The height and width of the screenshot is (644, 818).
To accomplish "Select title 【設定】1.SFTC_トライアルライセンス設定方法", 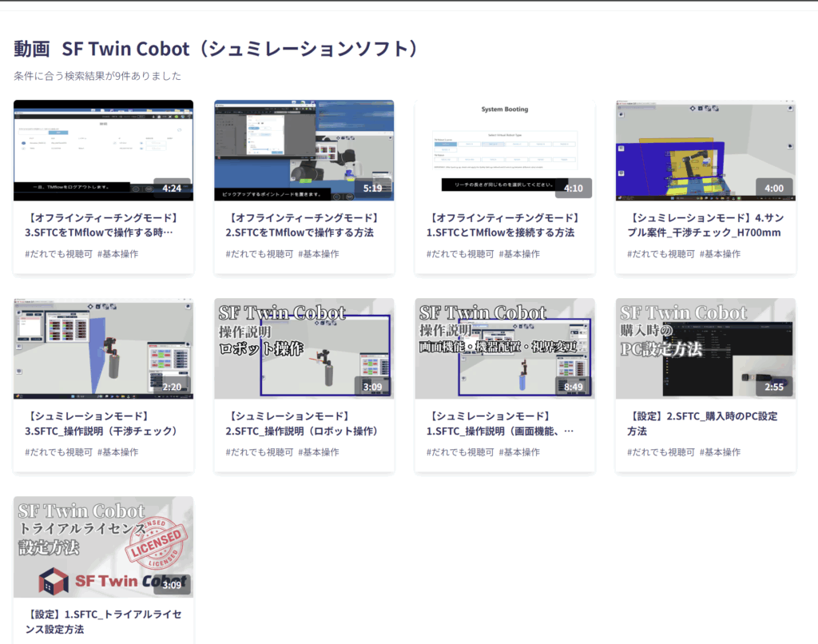I will [103, 622].
